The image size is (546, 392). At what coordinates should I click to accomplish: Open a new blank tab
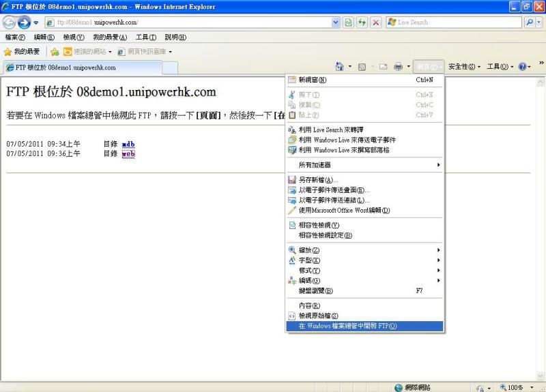click(x=170, y=67)
